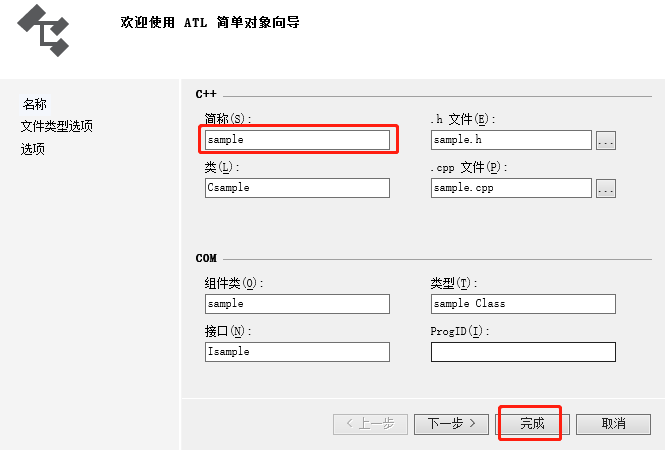This screenshot has height=450, width=665.
Task: Click the 简称 short name input field
Action: [x=297, y=140]
